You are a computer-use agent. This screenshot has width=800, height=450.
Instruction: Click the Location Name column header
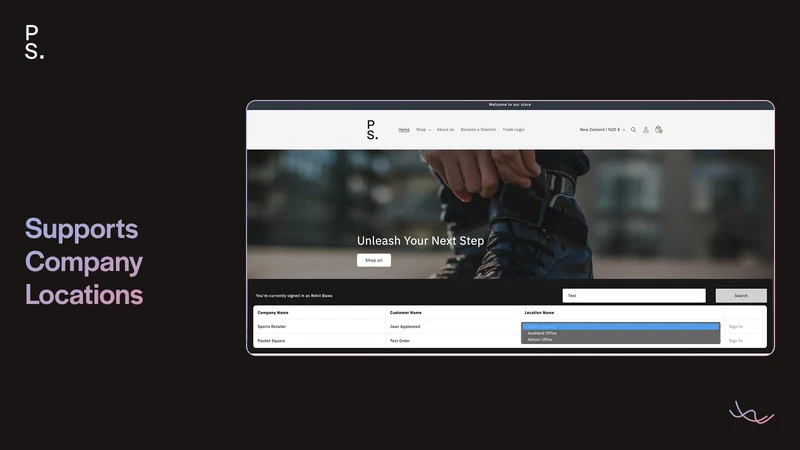539,313
